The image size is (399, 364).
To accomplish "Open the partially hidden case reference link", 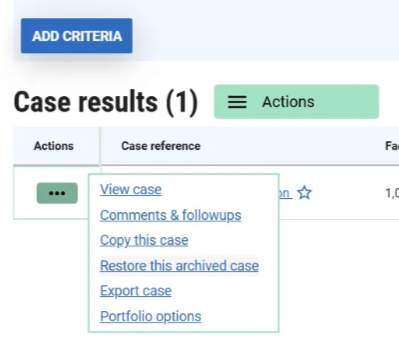I will coord(286,193).
